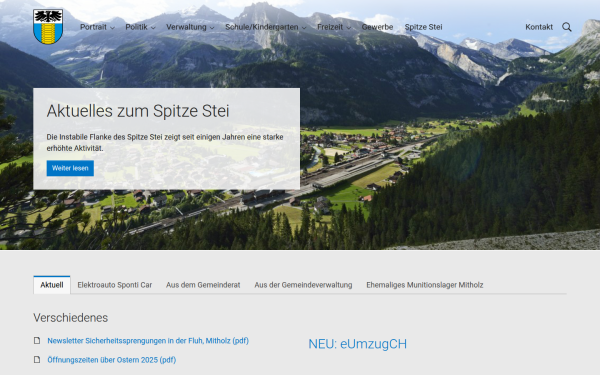Open the Verwaltung navigation item
Screen dimensions: 600x375
click(186, 27)
